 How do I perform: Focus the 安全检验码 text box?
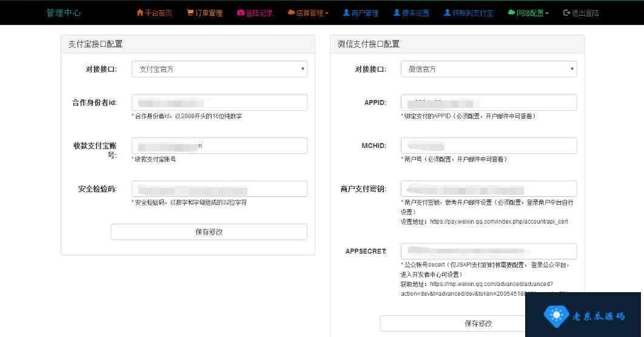click(x=219, y=189)
